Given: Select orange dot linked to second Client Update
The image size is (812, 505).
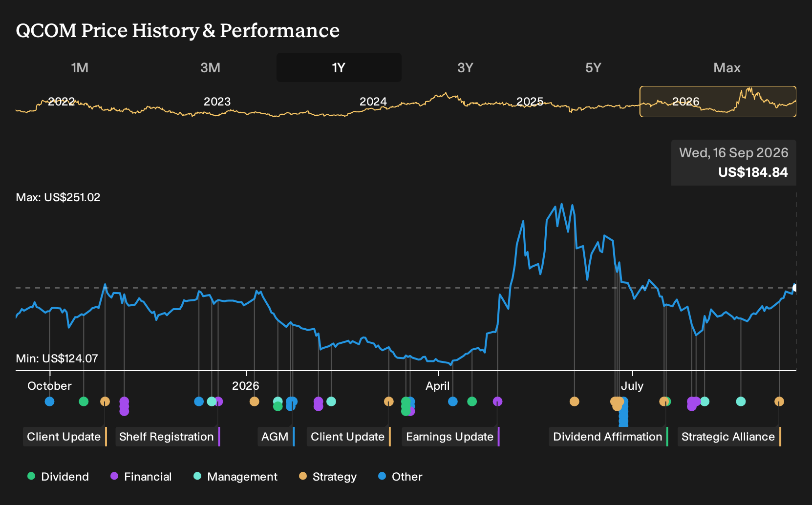Looking at the screenshot, I should click(x=388, y=401).
